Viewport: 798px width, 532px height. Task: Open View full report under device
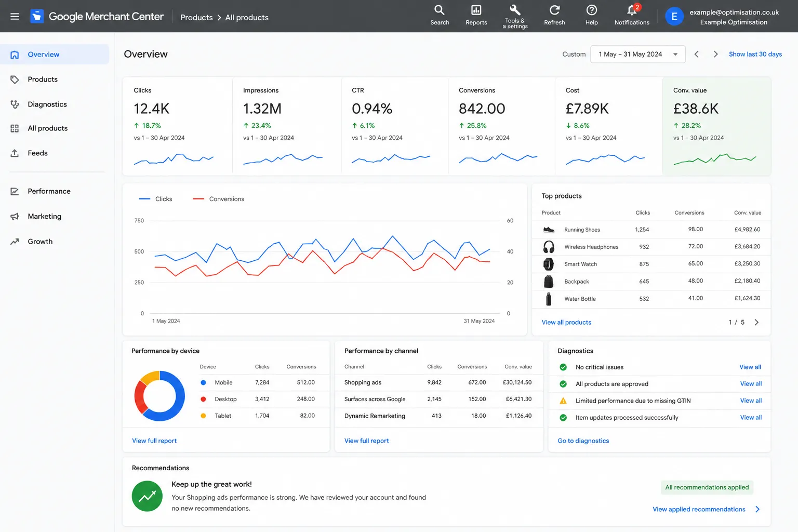154,441
